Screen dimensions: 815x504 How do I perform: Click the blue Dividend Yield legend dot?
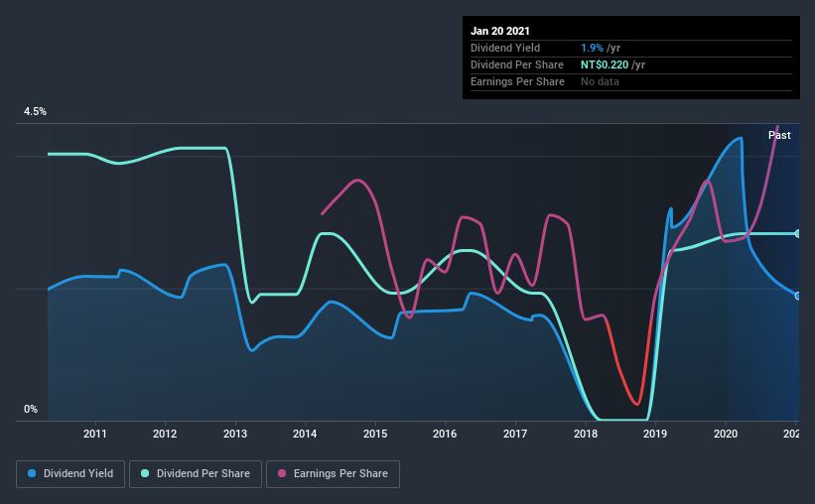coord(32,473)
